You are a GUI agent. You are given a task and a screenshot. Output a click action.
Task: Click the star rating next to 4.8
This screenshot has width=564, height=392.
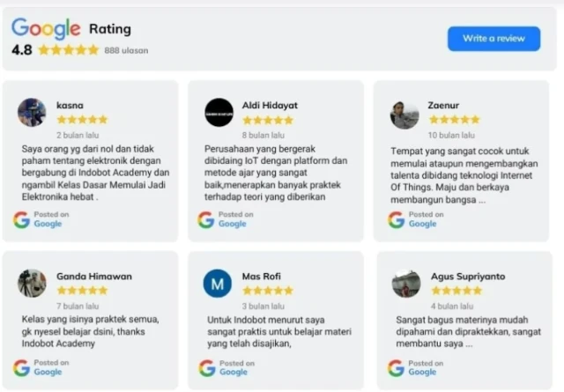(69, 50)
